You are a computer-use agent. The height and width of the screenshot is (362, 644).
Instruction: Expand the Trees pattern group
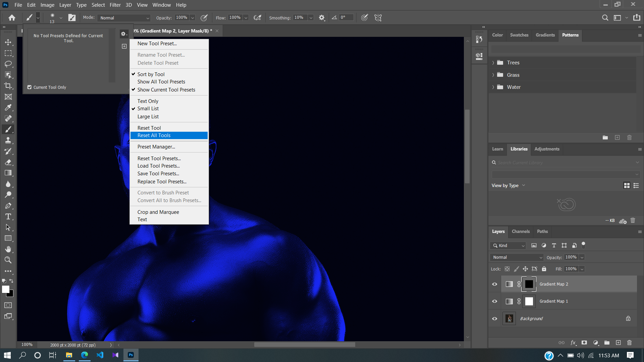(x=493, y=62)
